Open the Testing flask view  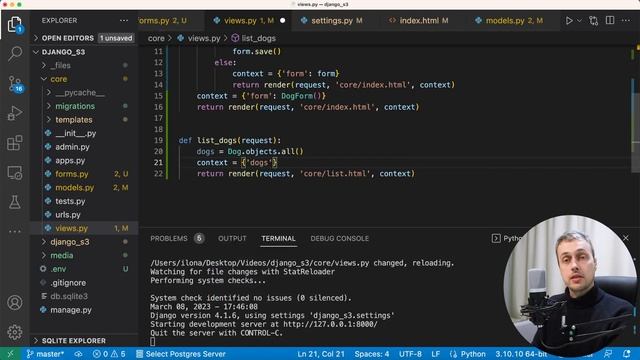15,202
